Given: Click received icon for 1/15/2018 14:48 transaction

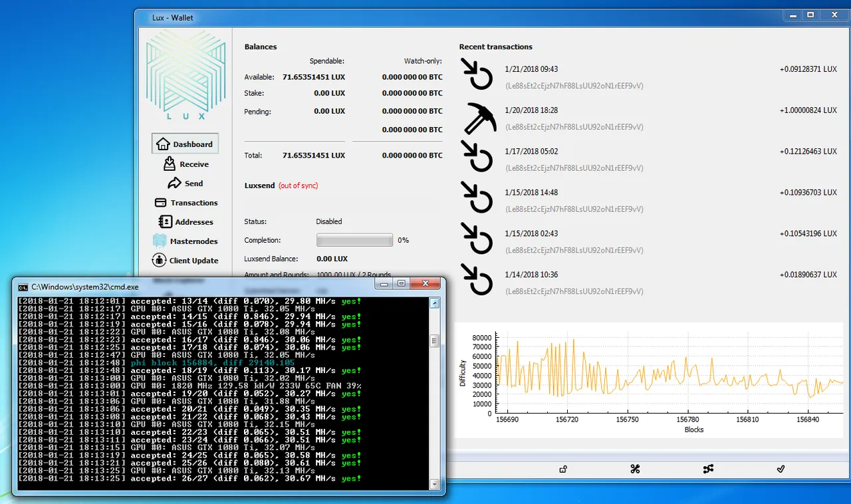Looking at the screenshot, I should pyautogui.click(x=476, y=197).
